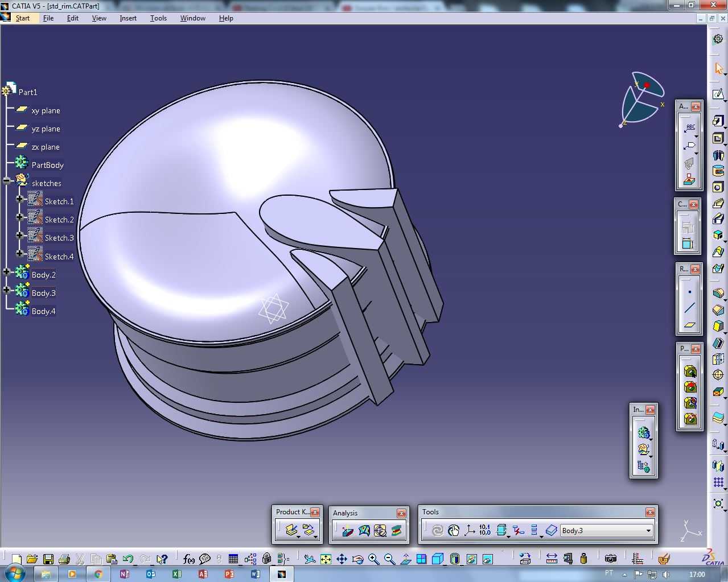Open the File menu

48,18
